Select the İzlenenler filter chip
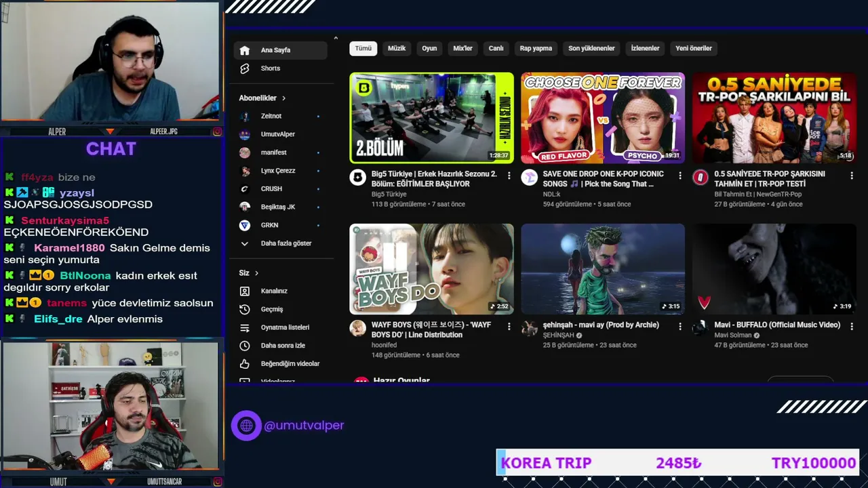Viewport: 868px width, 488px height. [x=645, y=48]
